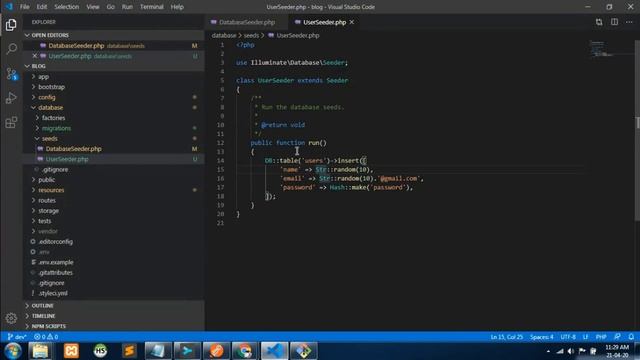Click the dev branch indicator

tap(17, 337)
